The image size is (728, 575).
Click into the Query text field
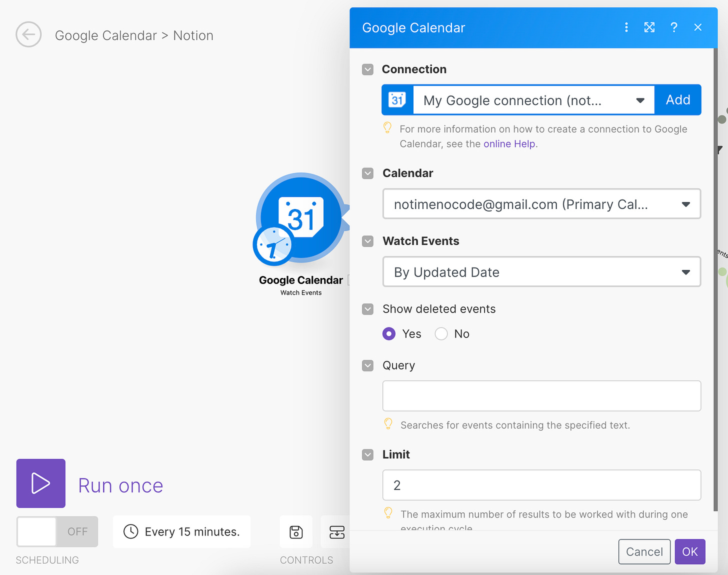point(541,396)
